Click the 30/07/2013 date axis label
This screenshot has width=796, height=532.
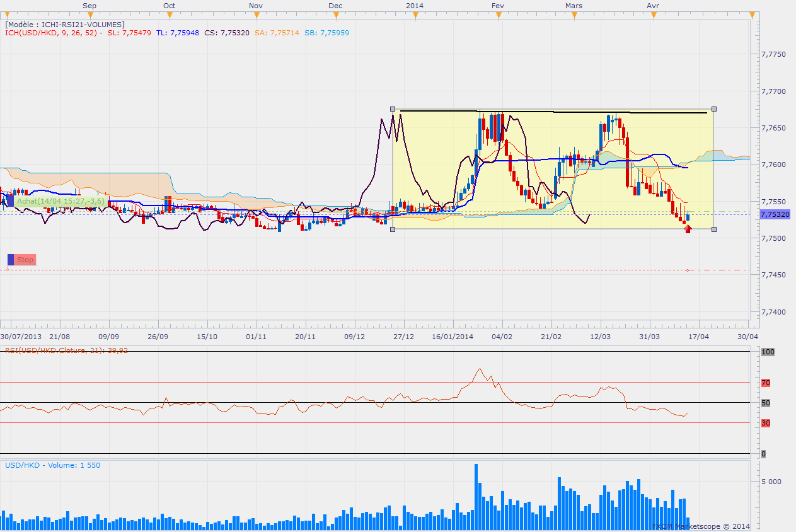(20, 337)
